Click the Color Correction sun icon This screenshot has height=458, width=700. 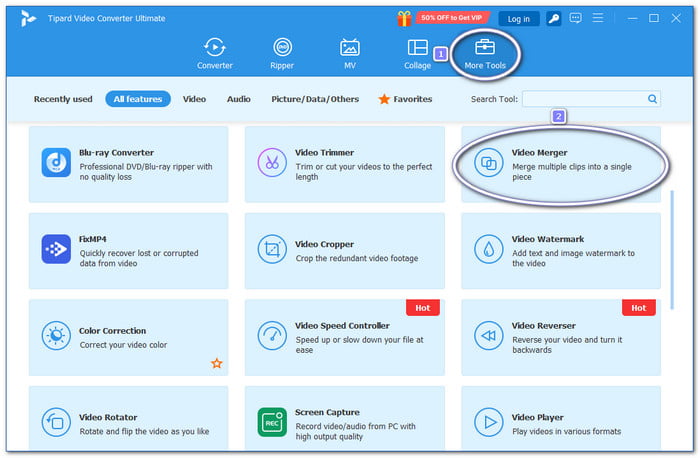[56, 336]
